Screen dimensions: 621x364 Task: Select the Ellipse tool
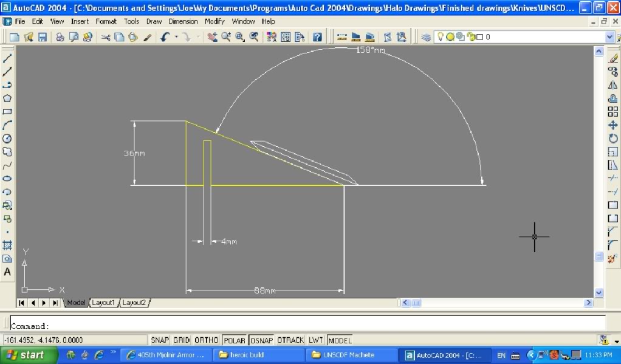click(x=7, y=179)
